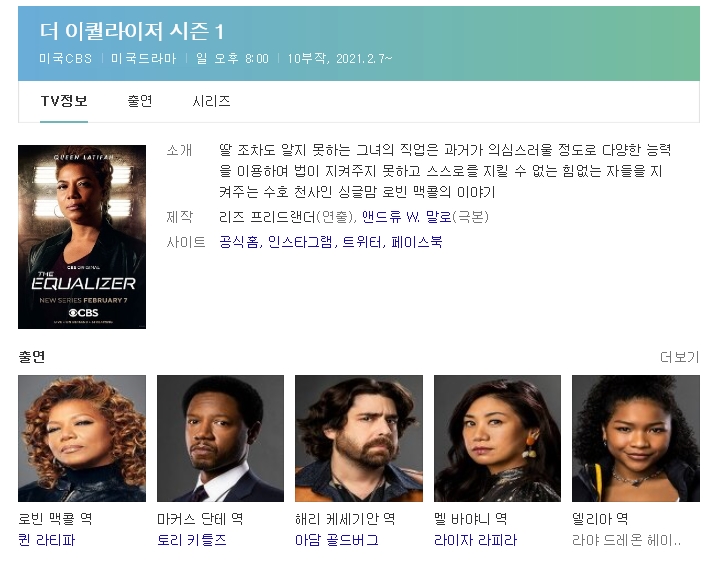Click Liza Lapira's cast photo
709x563 pixels.
(x=497, y=438)
